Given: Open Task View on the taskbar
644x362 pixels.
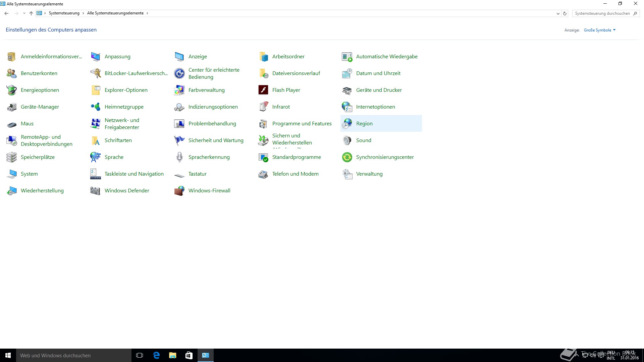Looking at the screenshot, I should click(140, 355).
